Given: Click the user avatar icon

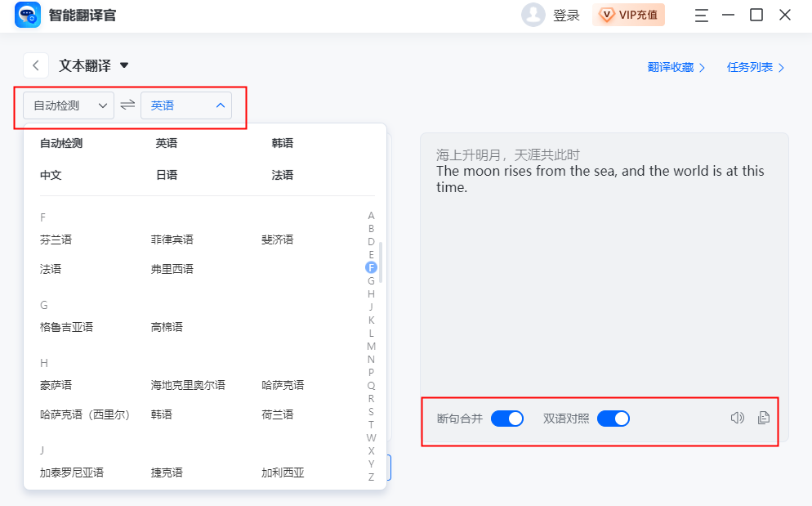Looking at the screenshot, I should tap(533, 15).
